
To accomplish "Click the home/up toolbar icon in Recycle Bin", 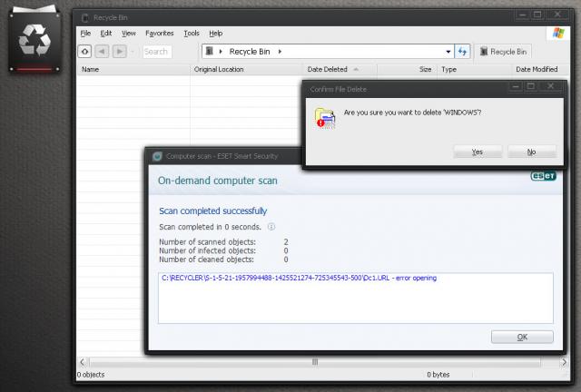I will [x=84, y=52].
